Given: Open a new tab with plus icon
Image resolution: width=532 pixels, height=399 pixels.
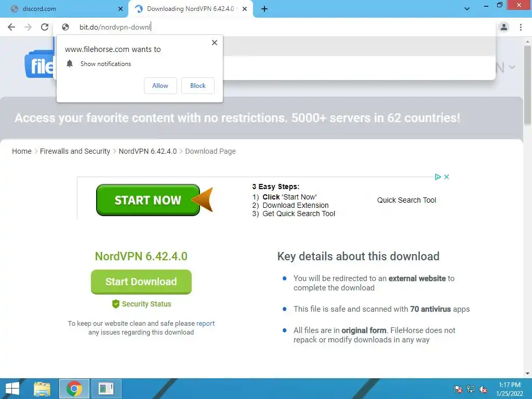Looking at the screenshot, I should pos(264,9).
